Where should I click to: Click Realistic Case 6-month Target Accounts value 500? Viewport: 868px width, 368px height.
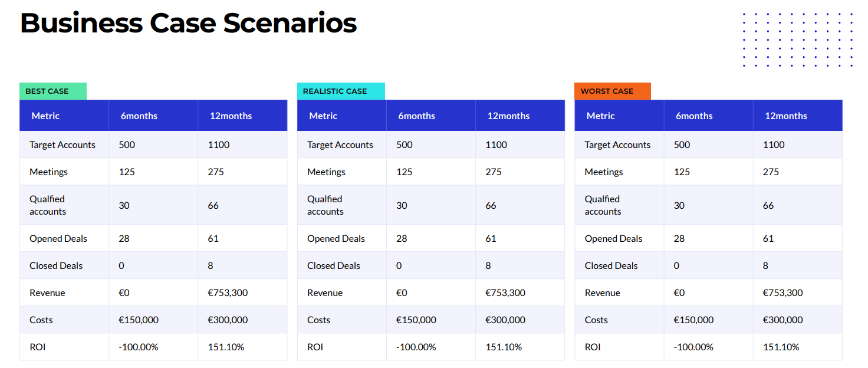[x=405, y=144]
